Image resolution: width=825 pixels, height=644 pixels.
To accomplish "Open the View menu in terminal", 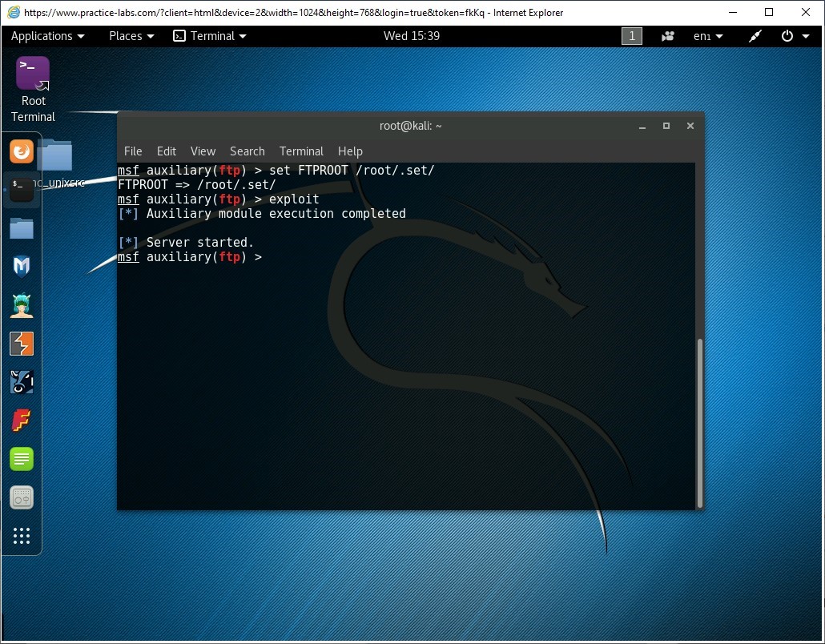I will point(203,151).
